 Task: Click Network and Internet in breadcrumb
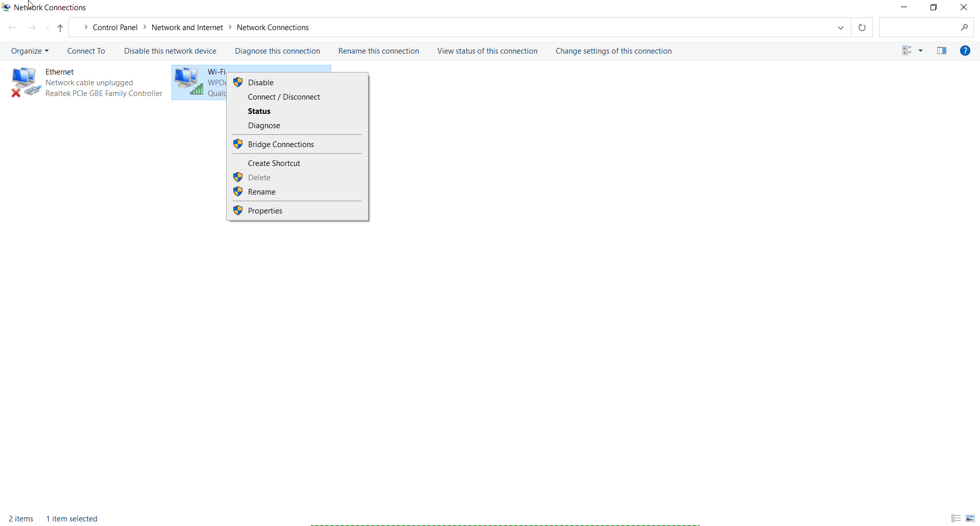coord(187,28)
